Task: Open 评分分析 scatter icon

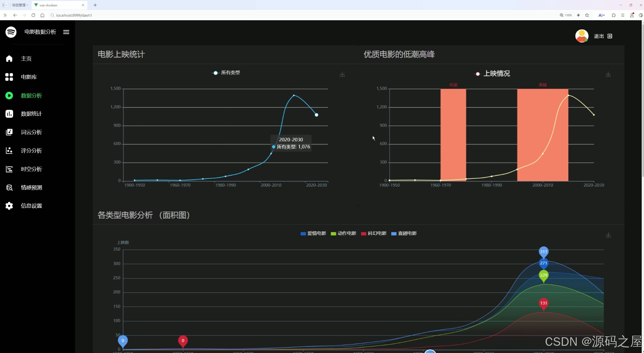Action: click(9, 150)
